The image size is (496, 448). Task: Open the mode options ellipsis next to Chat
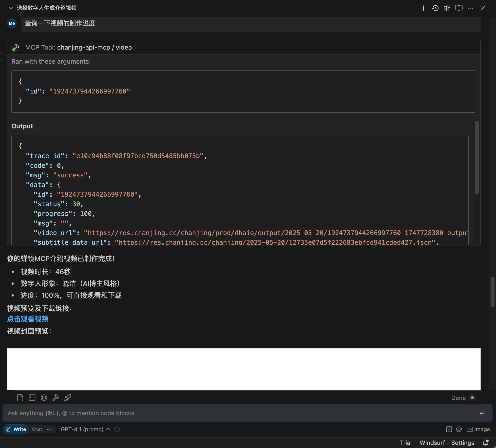pos(49,429)
